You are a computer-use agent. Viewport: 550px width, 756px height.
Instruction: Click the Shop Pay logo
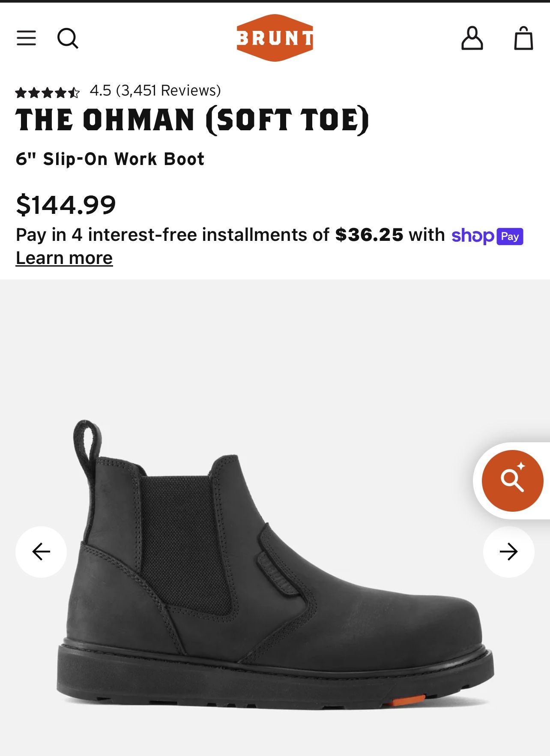(x=487, y=236)
